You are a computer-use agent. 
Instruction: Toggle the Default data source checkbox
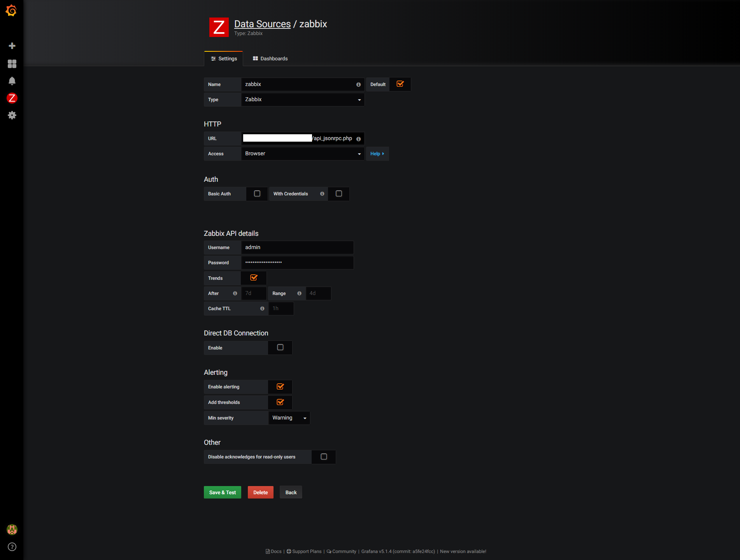point(400,84)
